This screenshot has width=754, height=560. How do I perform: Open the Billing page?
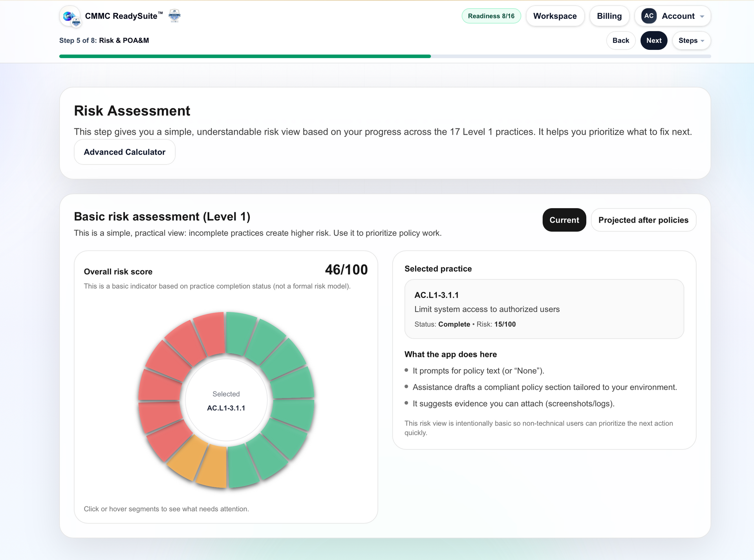coord(609,16)
